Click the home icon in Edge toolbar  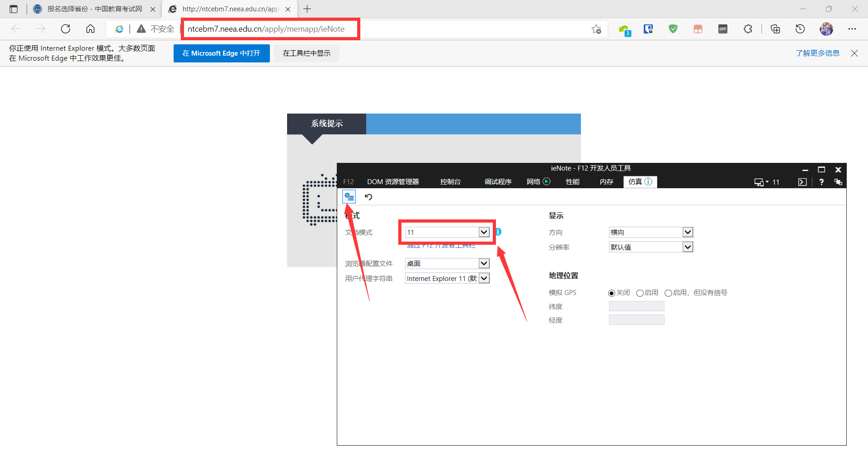[90, 29]
